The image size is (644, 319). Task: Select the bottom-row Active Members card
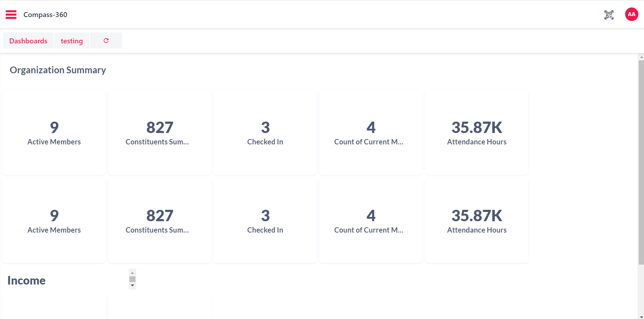coord(54,220)
